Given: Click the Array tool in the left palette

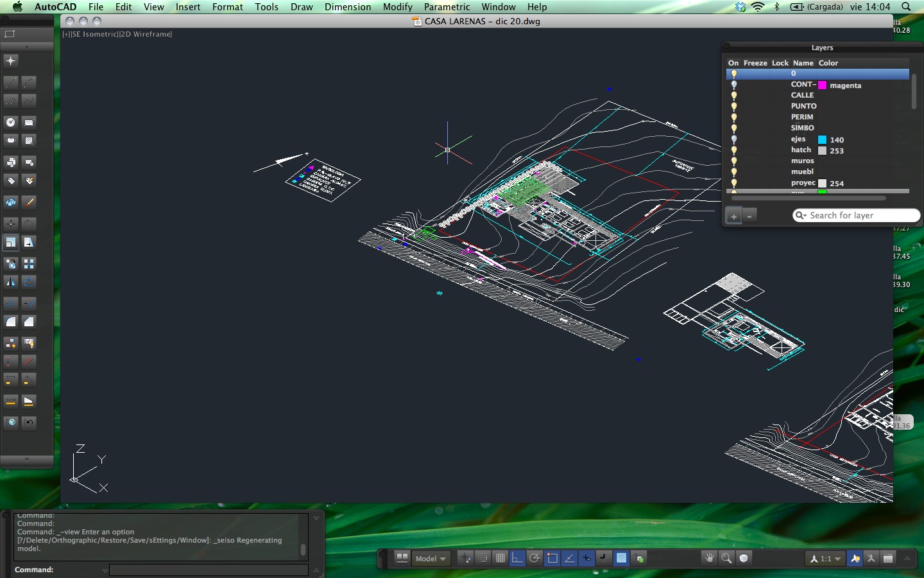Looking at the screenshot, I should coord(29,264).
